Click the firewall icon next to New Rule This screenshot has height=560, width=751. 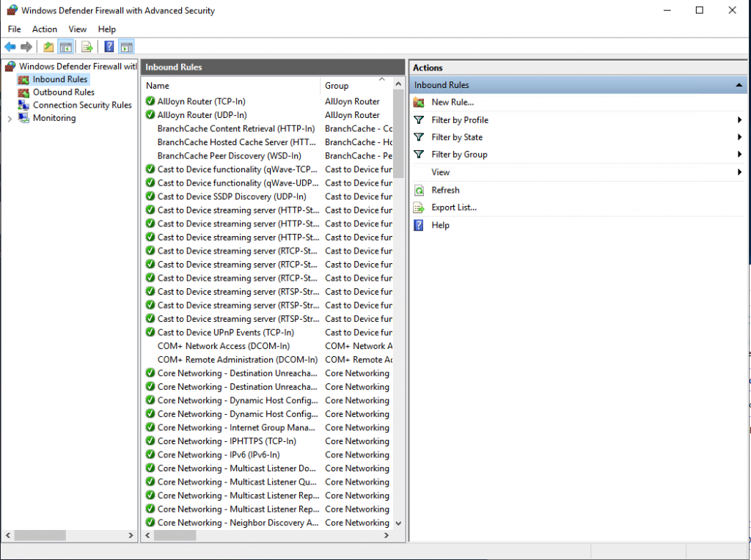tap(419, 103)
